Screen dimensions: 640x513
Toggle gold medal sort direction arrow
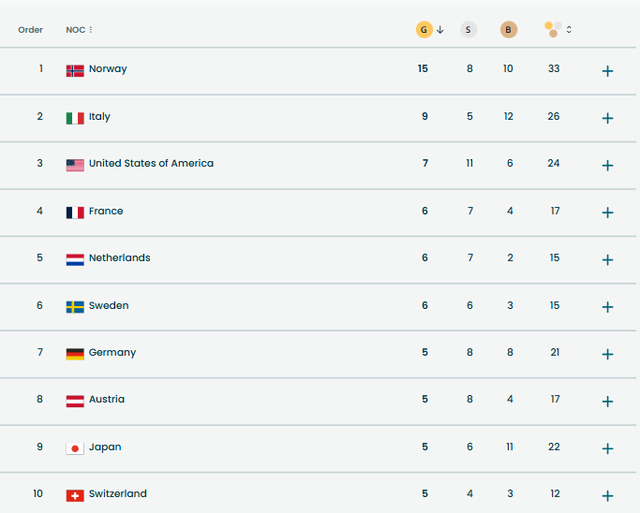[440, 30]
